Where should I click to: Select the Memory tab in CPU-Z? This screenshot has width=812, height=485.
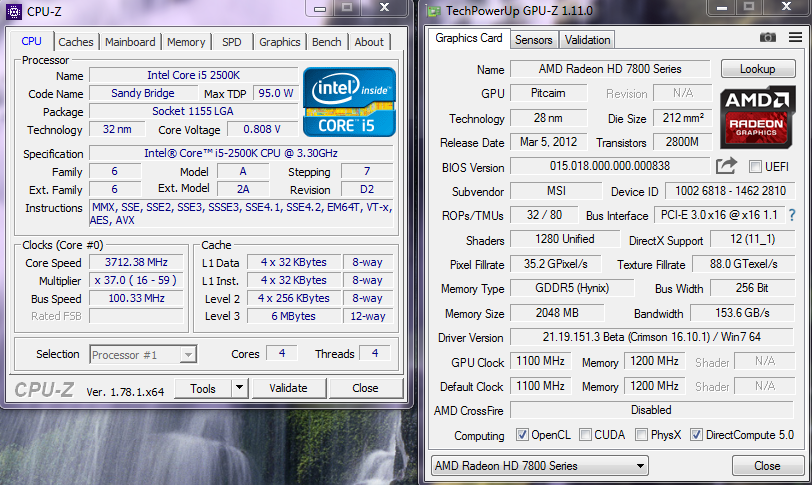point(186,42)
